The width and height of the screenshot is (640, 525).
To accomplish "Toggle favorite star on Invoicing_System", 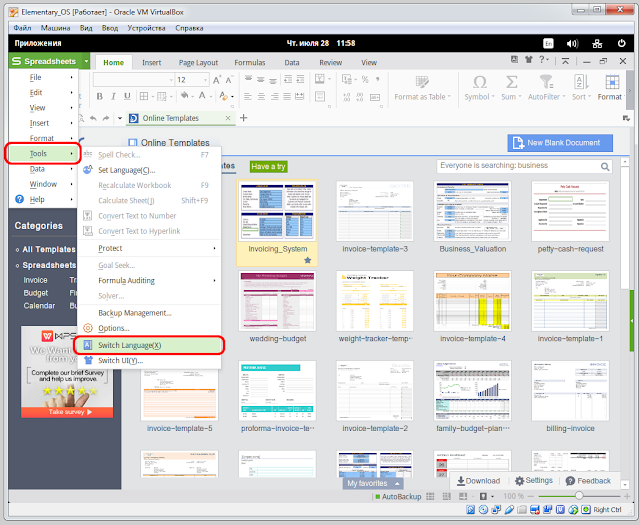I will click(x=308, y=260).
